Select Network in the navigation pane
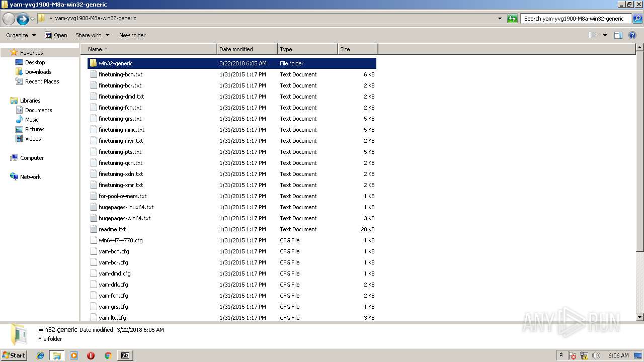Image resolution: width=644 pixels, height=362 pixels. pyautogui.click(x=30, y=177)
